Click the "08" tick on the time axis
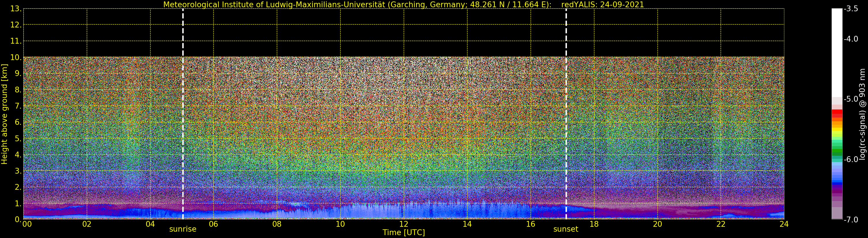Viewport: 868px width, 238px height. point(277,224)
